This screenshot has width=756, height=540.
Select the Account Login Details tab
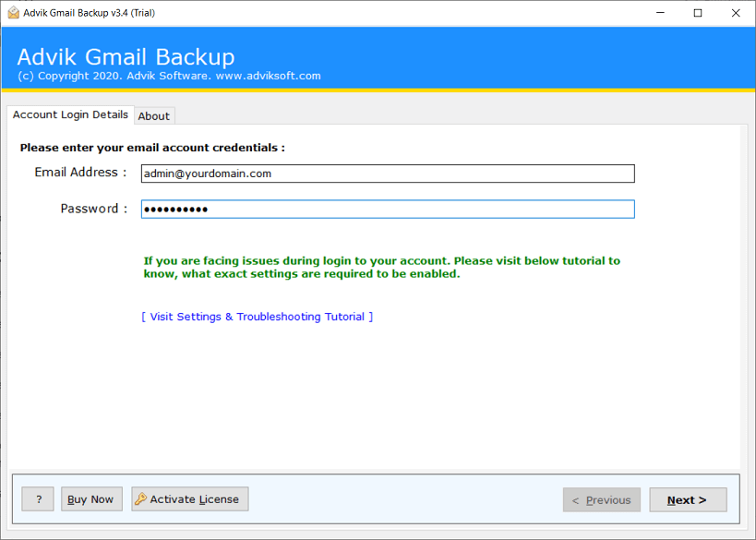(x=70, y=114)
